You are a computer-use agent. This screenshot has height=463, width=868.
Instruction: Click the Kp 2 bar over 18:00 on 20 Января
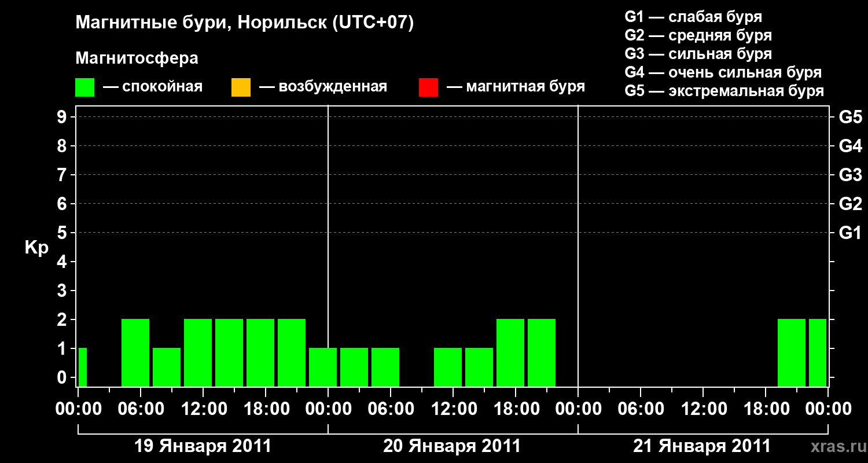[510, 352]
